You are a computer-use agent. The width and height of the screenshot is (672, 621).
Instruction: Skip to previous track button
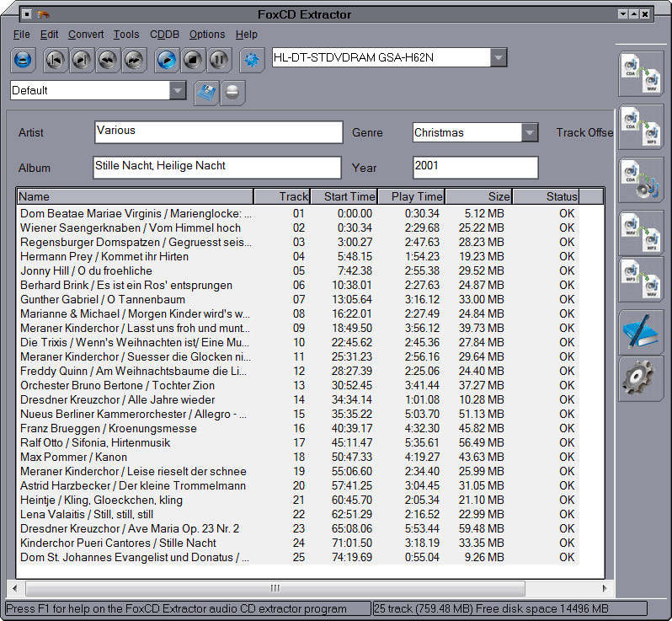coord(56,60)
